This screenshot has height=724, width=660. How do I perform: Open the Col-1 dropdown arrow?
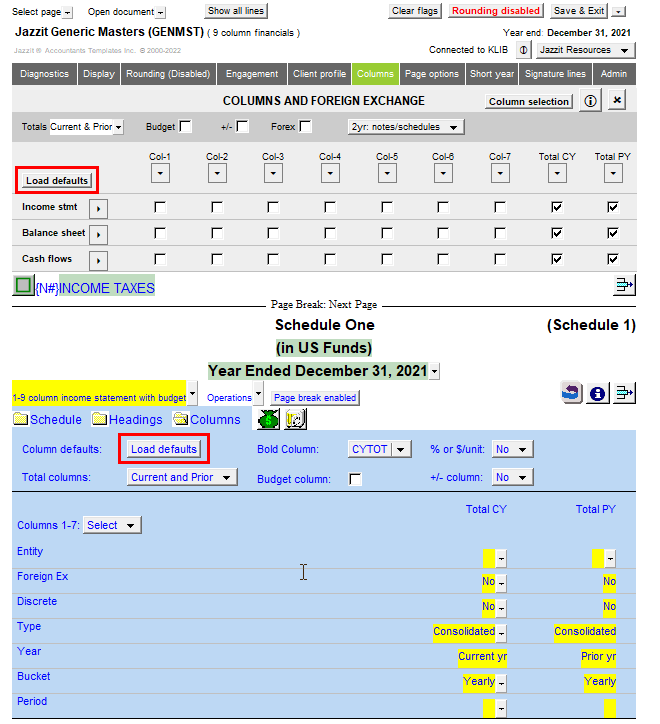[160, 174]
